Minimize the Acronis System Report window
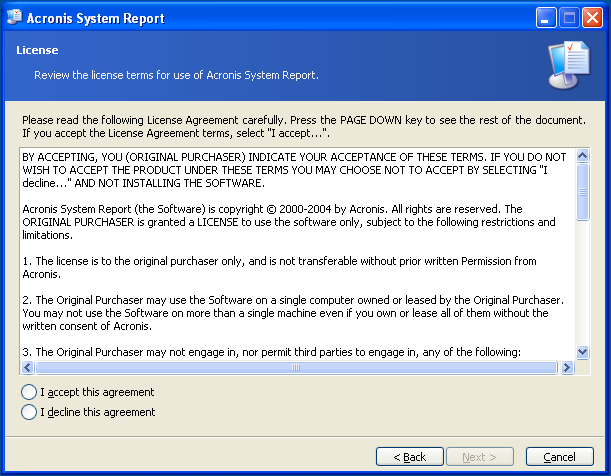611x476 pixels. [x=546, y=18]
